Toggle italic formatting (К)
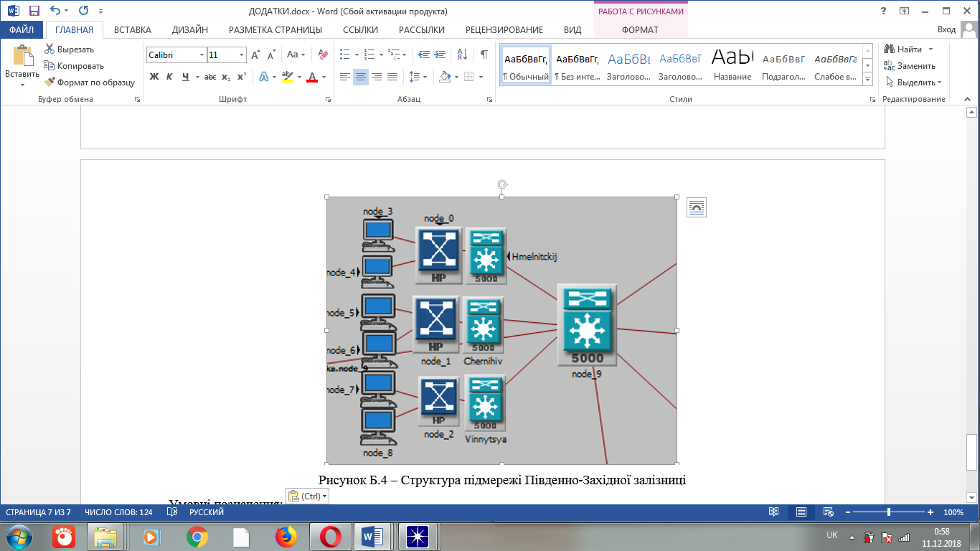Image resolution: width=980 pixels, height=551 pixels. point(169,77)
